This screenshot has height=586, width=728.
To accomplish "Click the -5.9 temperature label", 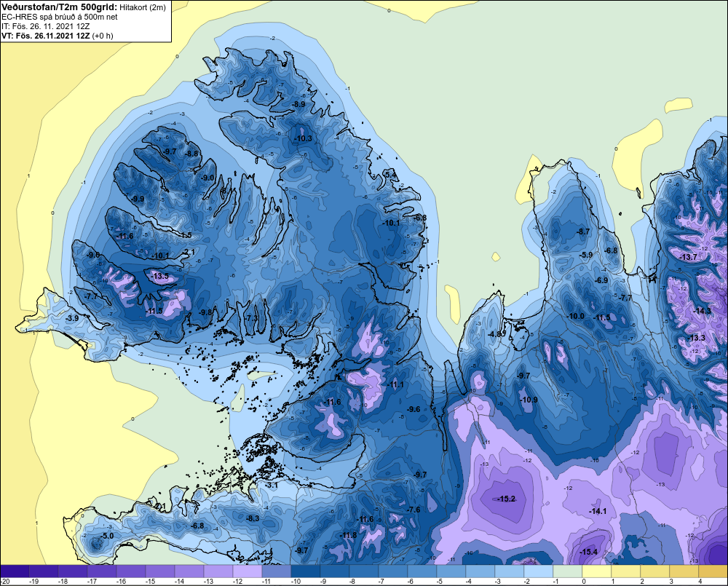I will click(586, 255).
